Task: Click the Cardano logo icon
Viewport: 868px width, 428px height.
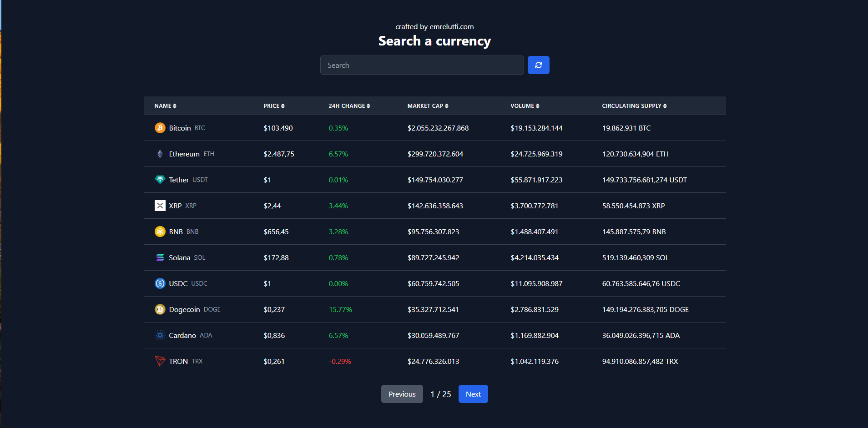Action: point(160,335)
